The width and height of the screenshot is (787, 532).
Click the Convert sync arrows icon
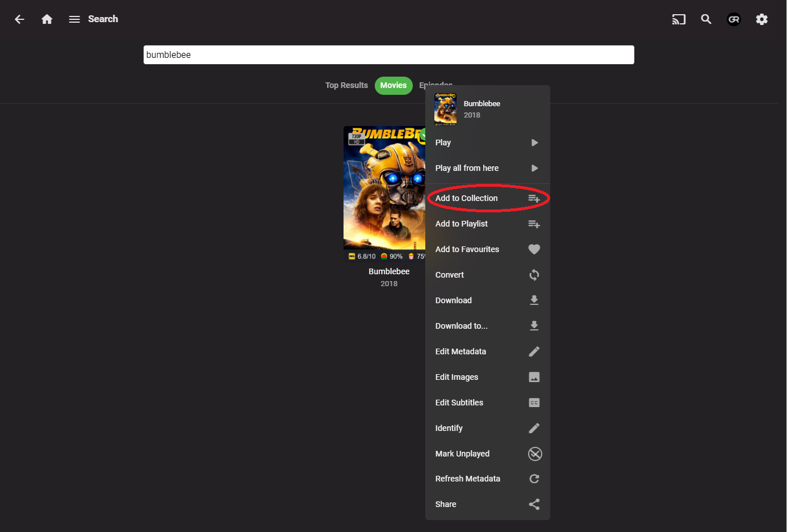(534, 275)
